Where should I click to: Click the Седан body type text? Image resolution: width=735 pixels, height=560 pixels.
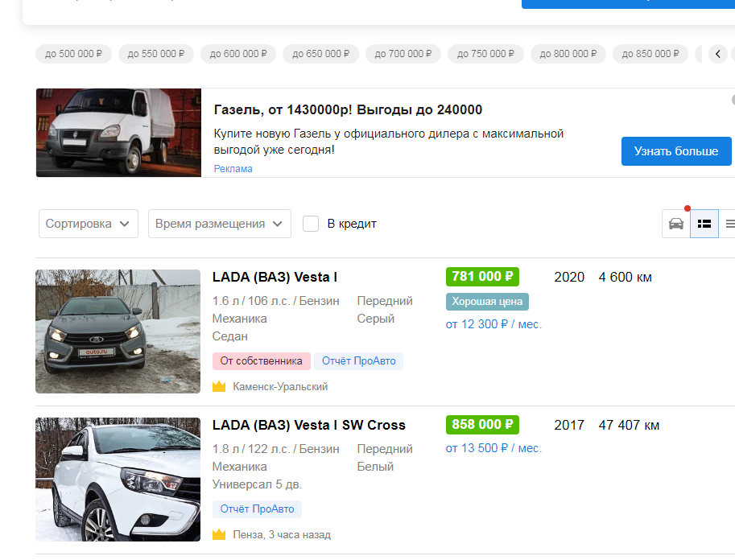[230, 336]
